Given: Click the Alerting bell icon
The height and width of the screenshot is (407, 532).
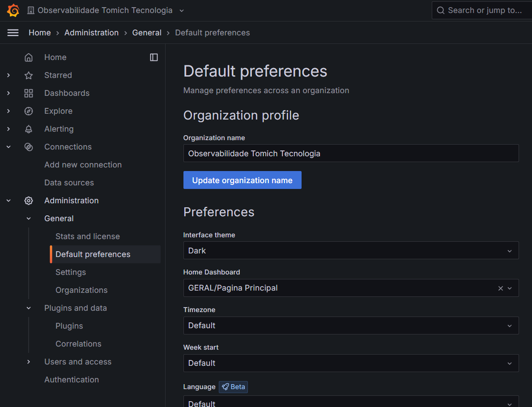Looking at the screenshot, I should pos(29,129).
